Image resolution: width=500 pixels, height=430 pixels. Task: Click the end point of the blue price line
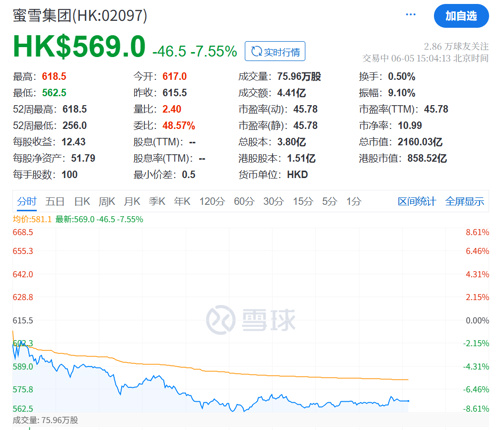point(408,401)
